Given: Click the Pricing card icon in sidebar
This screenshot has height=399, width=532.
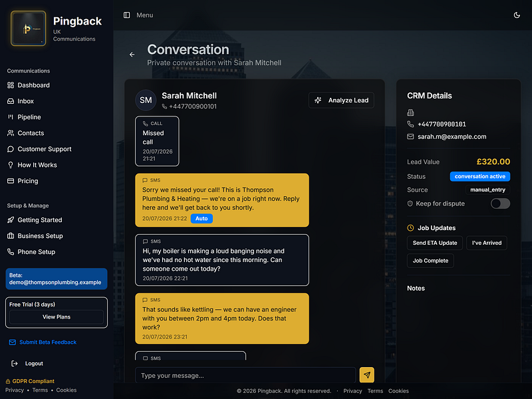Looking at the screenshot, I should click(x=11, y=181).
